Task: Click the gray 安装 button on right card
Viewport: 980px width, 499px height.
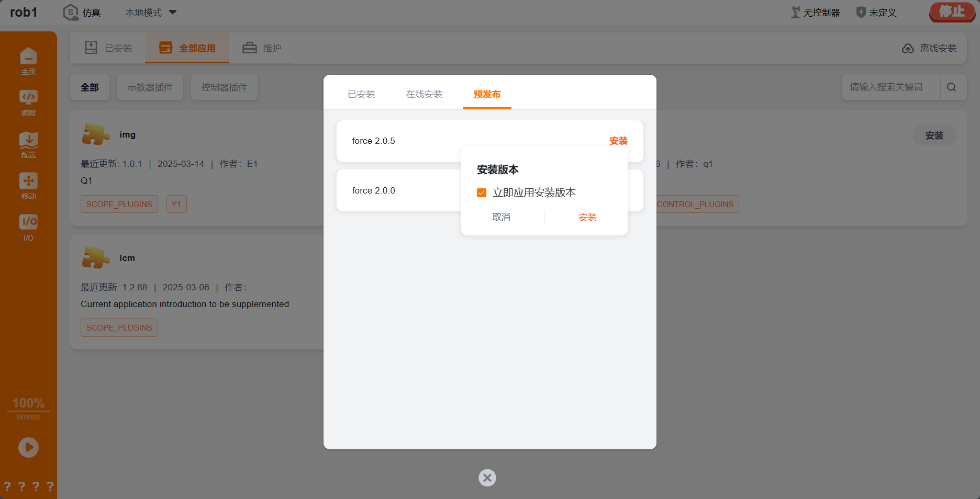Action: [x=934, y=135]
